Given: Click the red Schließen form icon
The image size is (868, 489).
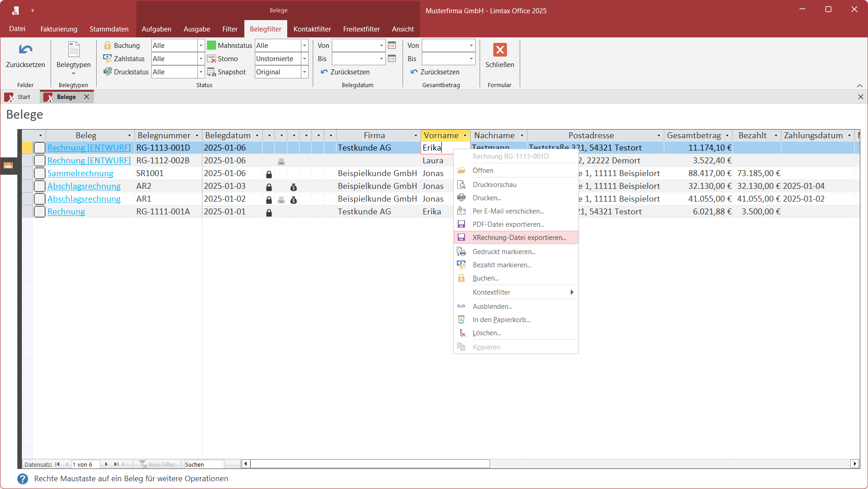Looking at the screenshot, I should click(500, 50).
